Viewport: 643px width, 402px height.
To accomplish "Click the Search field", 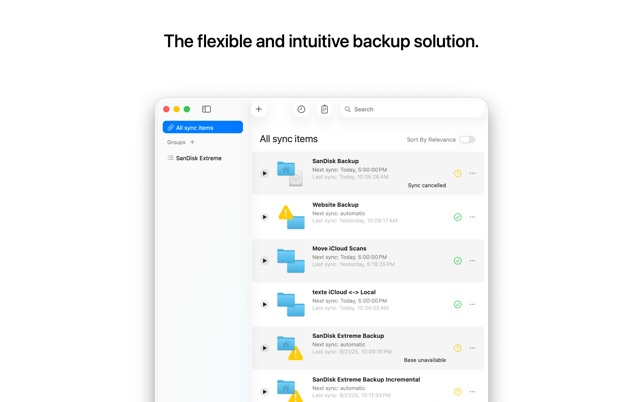I will click(x=410, y=109).
